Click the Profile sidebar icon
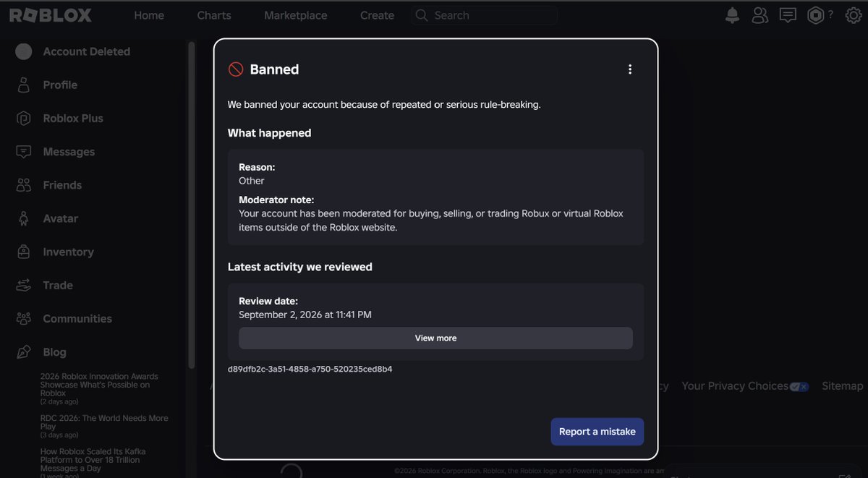Viewport: 868px width, 478px height. [24, 85]
